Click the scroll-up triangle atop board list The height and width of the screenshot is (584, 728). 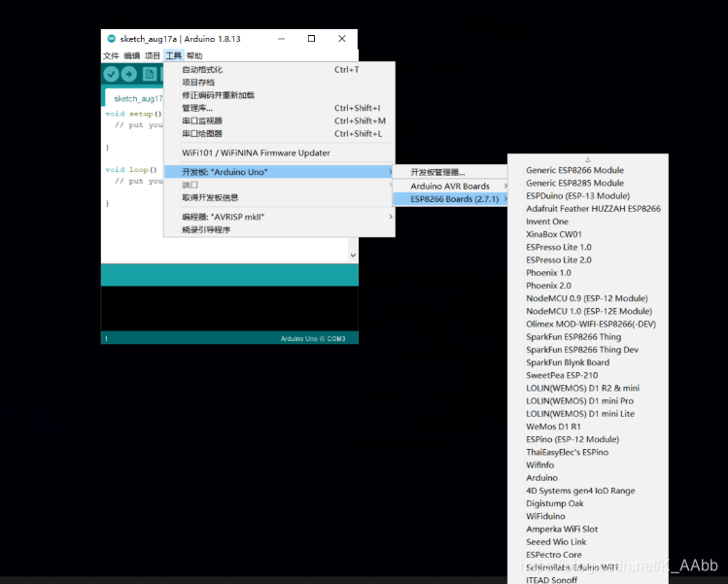(588, 159)
